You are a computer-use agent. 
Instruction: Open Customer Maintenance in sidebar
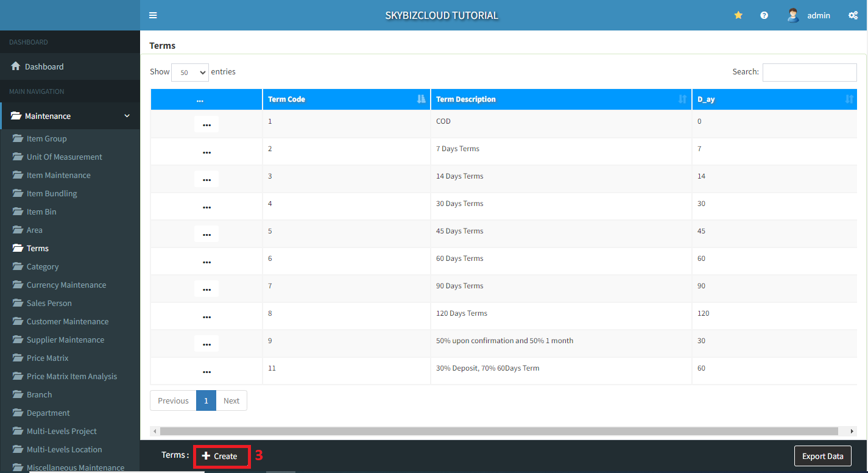67,321
